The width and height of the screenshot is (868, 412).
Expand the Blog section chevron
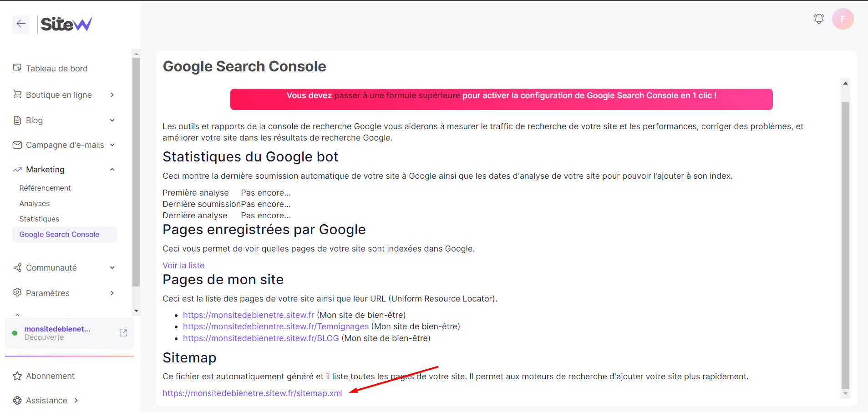click(x=112, y=120)
